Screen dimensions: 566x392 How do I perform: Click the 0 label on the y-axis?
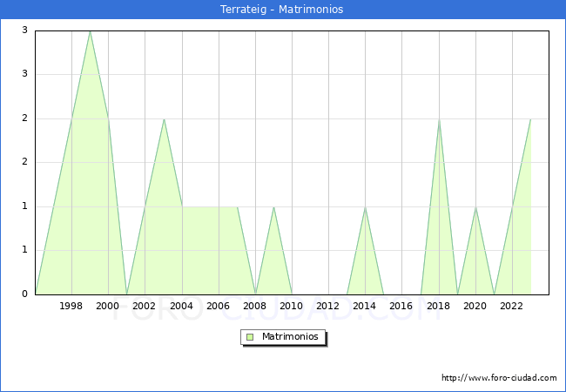pyautogui.click(x=25, y=294)
